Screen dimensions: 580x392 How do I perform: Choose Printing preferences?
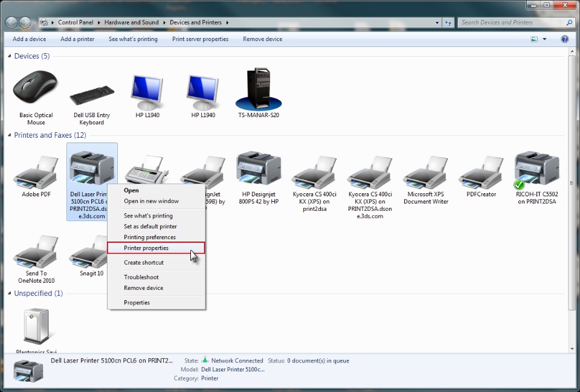click(156, 237)
